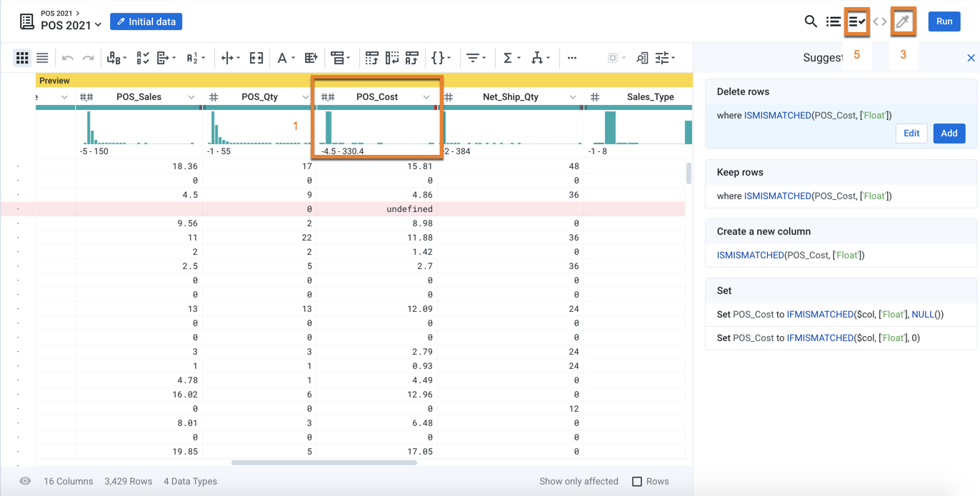Toggle the code angle-brackets view icon
980x496 pixels.
(880, 21)
